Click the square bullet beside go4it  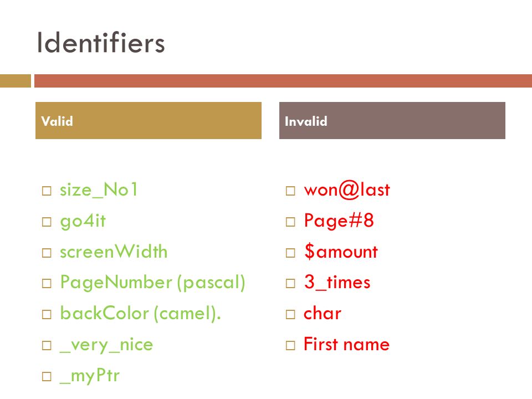coord(47,222)
